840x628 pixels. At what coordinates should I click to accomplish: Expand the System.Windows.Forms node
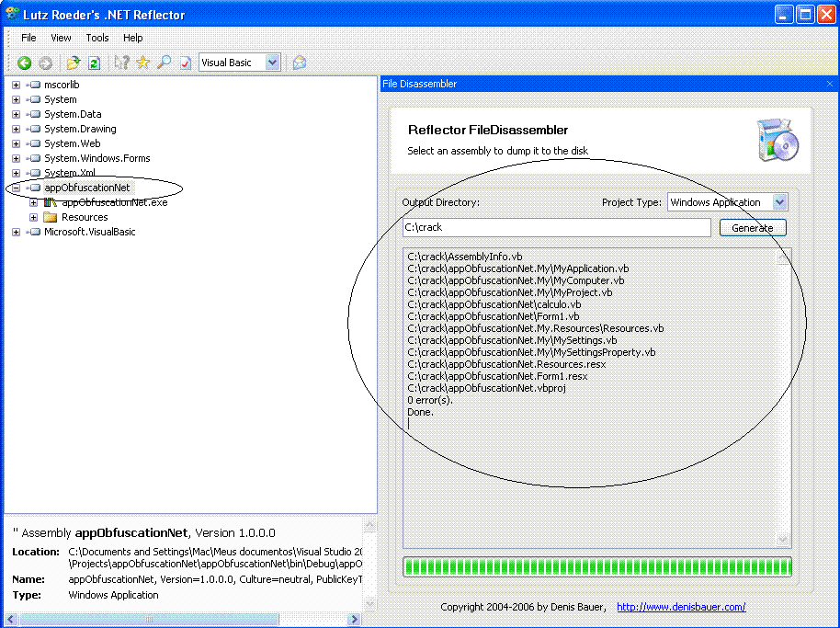tap(16, 158)
